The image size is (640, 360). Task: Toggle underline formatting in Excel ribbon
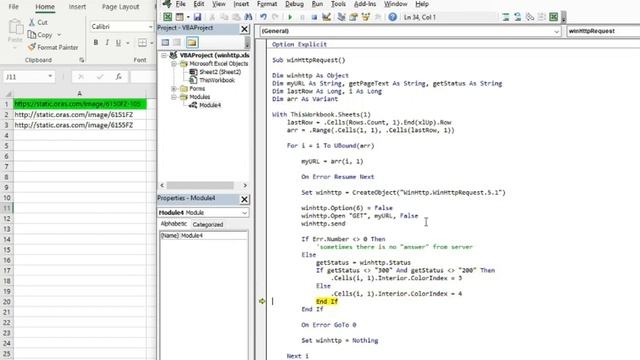[x=118, y=43]
